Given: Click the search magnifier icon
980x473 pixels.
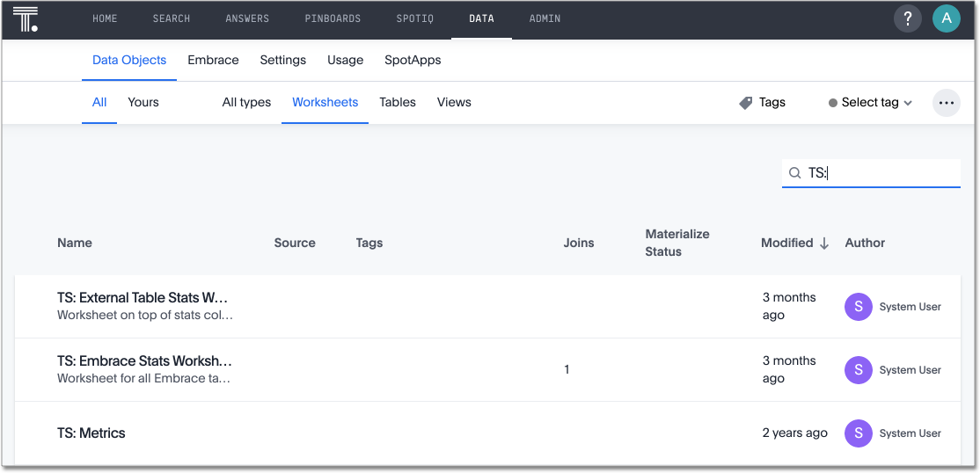Looking at the screenshot, I should pos(794,173).
